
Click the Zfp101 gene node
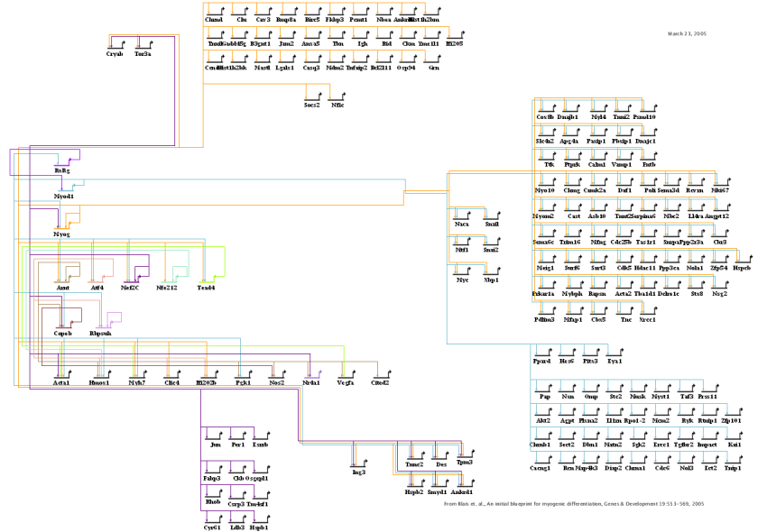click(x=732, y=420)
